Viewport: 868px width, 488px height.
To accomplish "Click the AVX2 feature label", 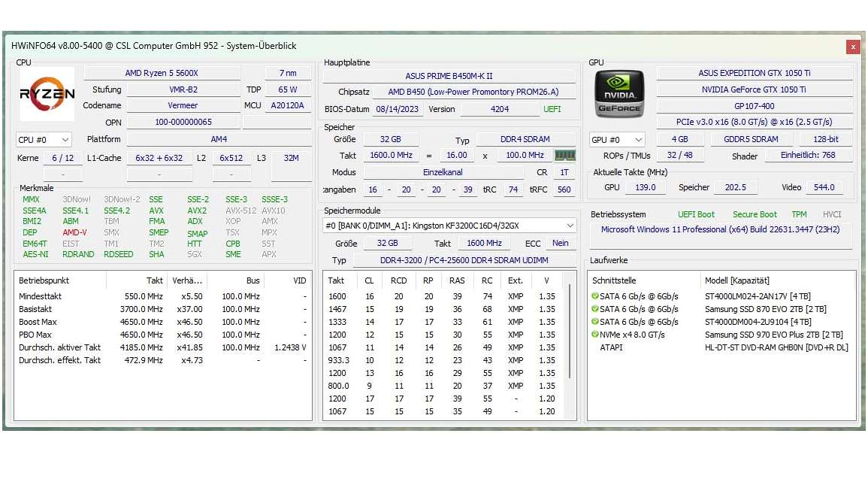I will pyautogui.click(x=197, y=211).
